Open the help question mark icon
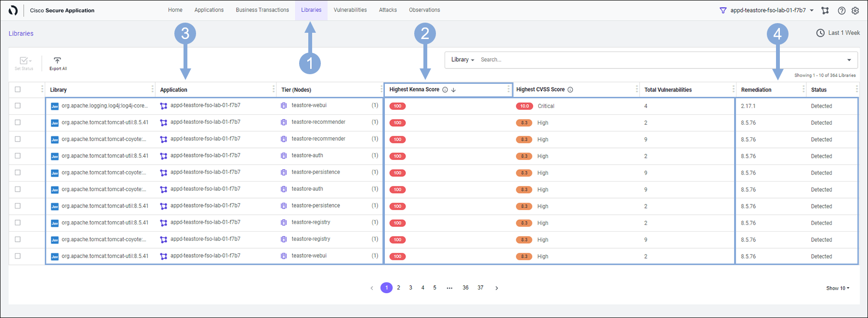The width and height of the screenshot is (868, 318). coord(842,11)
